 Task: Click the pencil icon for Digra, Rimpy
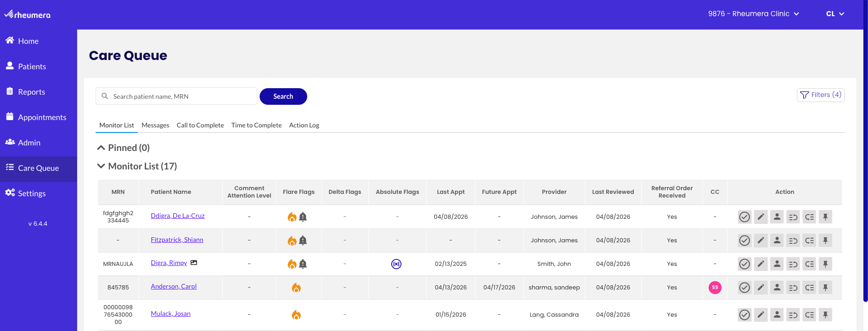tap(760, 264)
